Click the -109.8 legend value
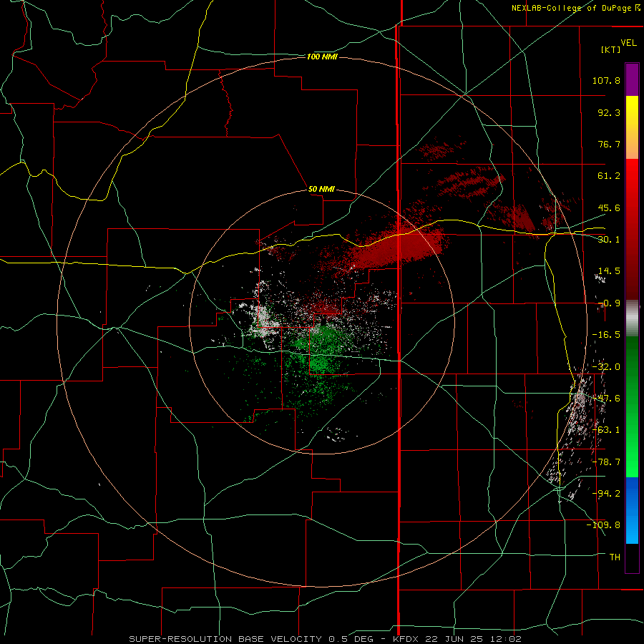This screenshot has width=644, height=644. 604,525
